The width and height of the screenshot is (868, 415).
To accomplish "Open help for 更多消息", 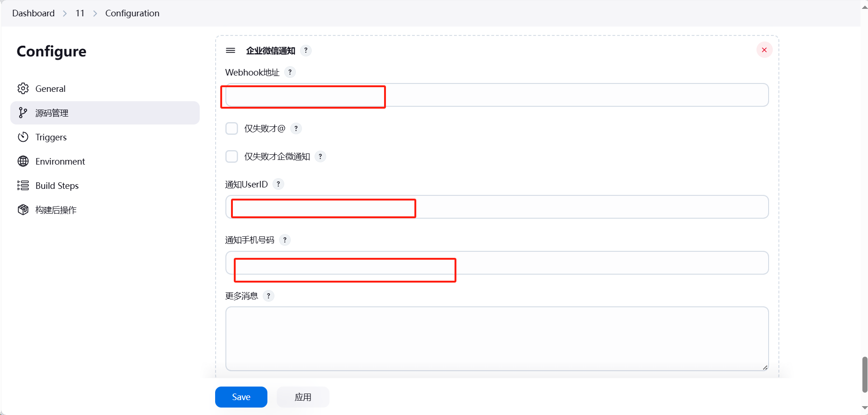I will 268,296.
